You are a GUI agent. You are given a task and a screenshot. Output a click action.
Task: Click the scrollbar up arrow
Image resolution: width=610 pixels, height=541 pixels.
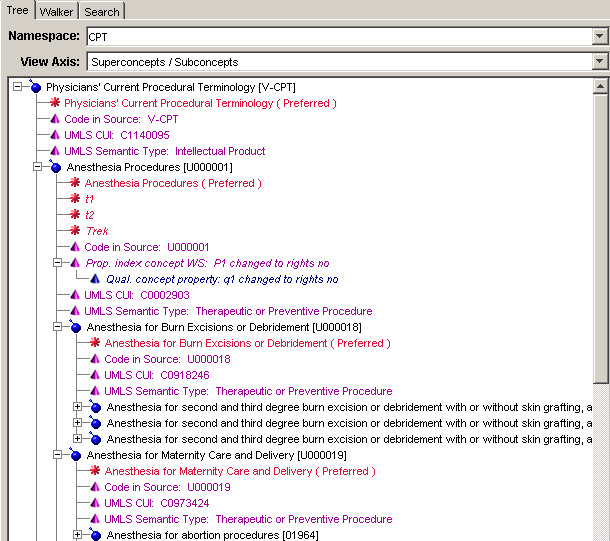pyautogui.click(x=601, y=86)
